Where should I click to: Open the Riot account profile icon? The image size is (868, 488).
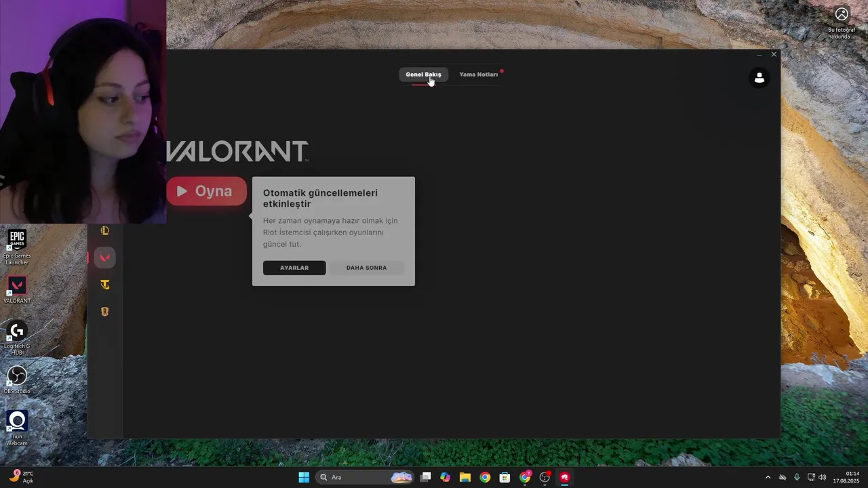759,78
